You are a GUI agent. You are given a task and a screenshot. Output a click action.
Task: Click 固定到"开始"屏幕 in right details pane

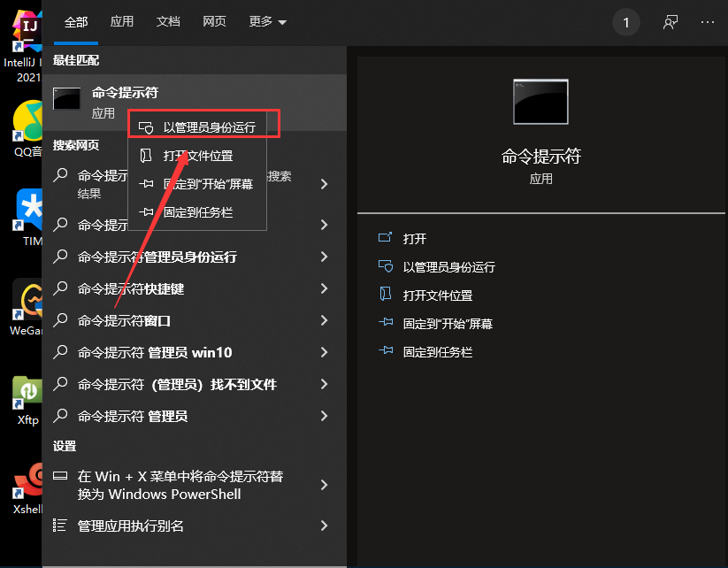pos(448,324)
